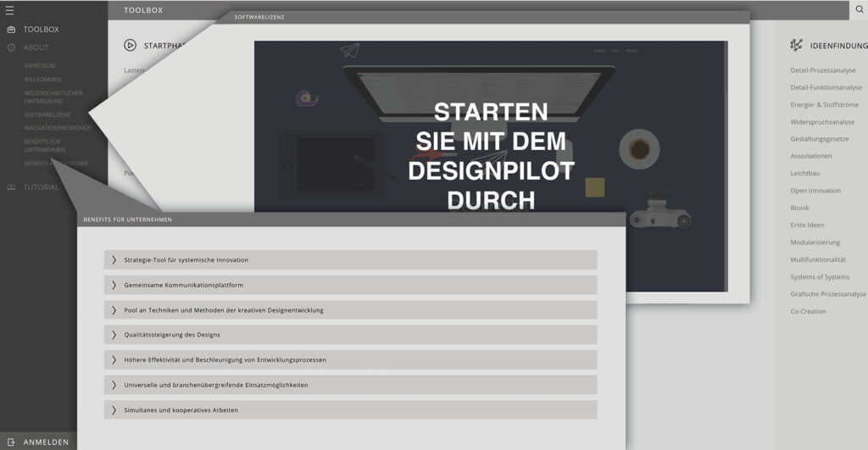Click the Toolbox briefcase icon in sidebar
The image size is (868, 450).
click(x=11, y=30)
